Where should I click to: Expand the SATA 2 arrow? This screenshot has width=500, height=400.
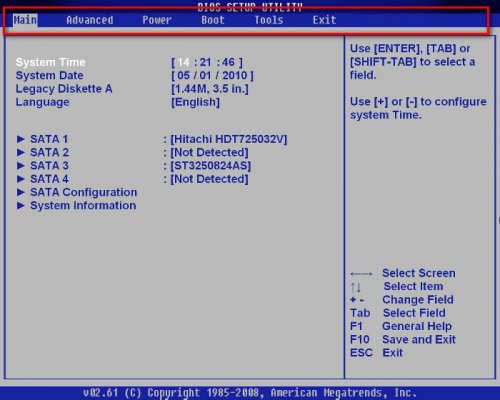pos(21,152)
